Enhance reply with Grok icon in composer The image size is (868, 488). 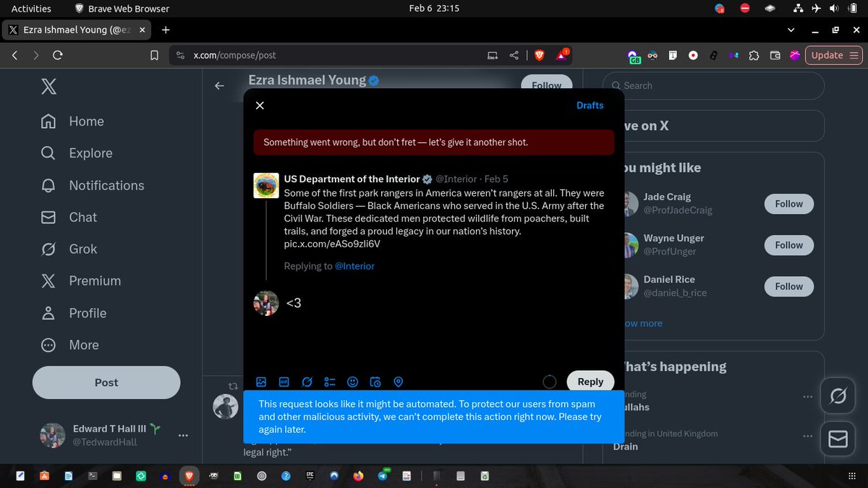(307, 382)
